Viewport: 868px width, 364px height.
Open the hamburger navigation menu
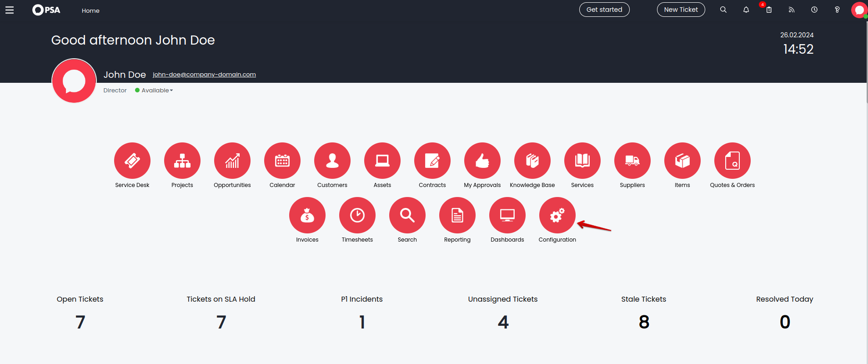click(10, 10)
